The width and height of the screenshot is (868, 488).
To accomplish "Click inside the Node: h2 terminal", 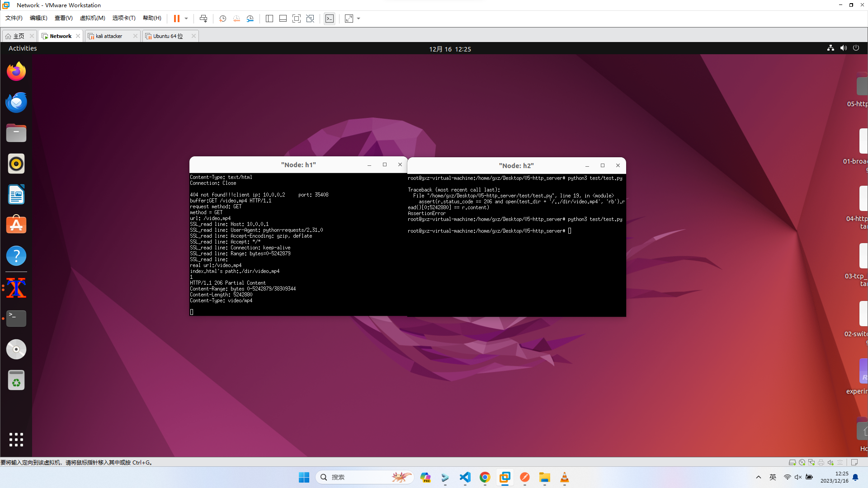I will pos(516,271).
